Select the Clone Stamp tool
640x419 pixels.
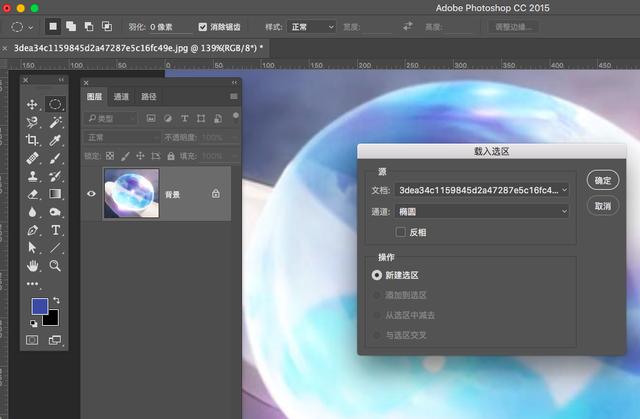coord(32,176)
